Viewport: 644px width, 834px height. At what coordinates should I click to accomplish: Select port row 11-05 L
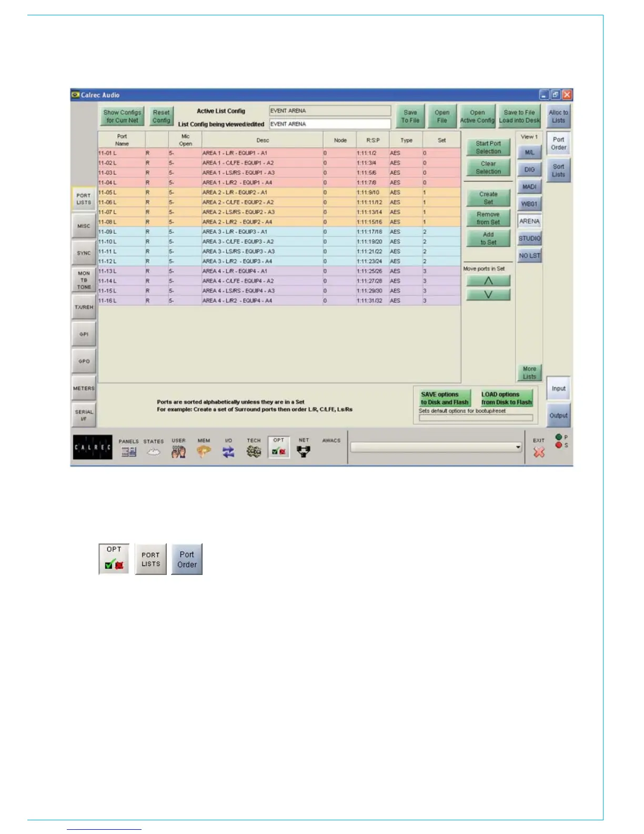click(279, 193)
